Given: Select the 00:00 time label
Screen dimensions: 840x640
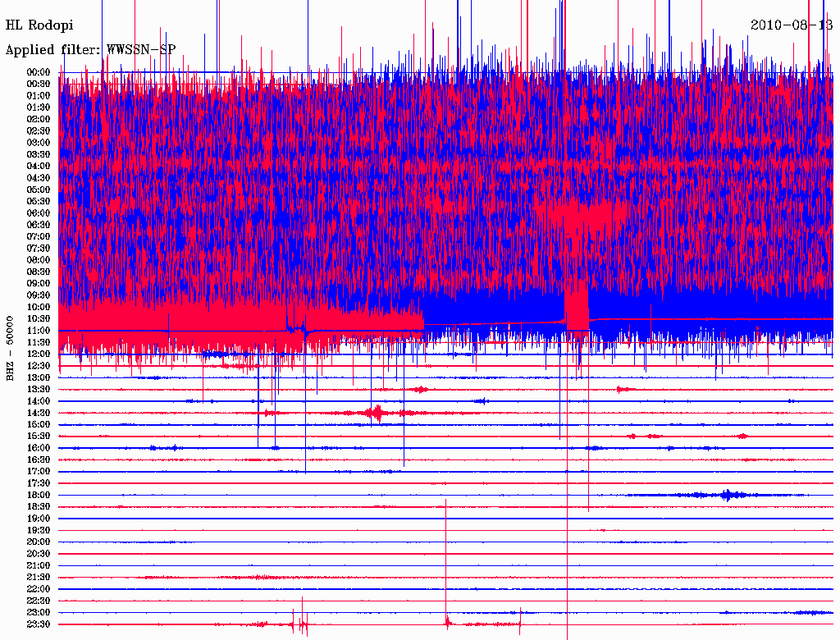Looking at the screenshot, I should pos(39,72).
